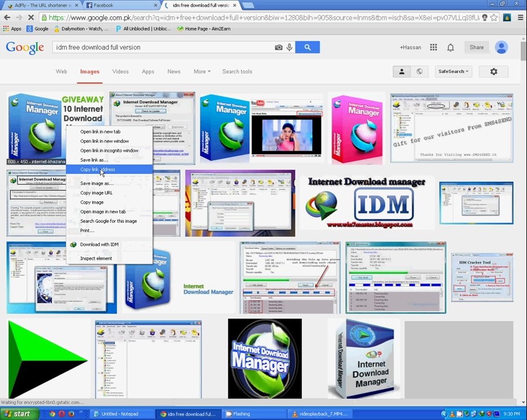Click the Windows start button
This screenshot has height=420, width=527.
19,414
